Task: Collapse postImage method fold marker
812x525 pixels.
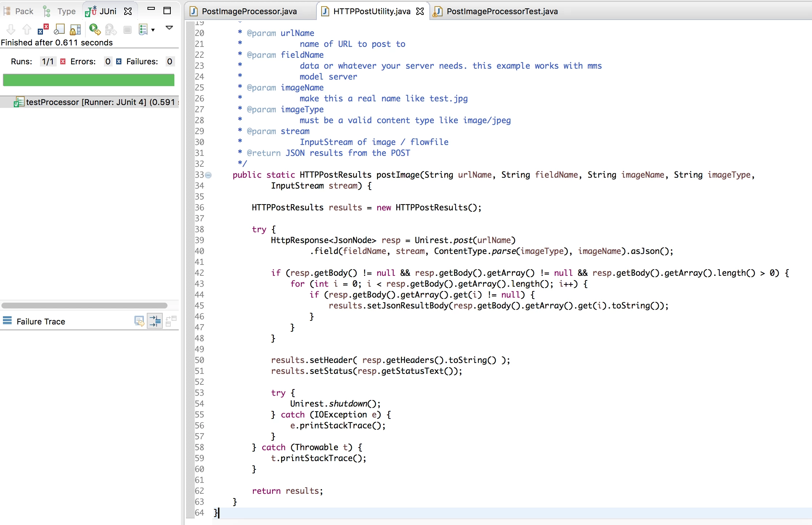Action: pyautogui.click(x=208, y=175)
